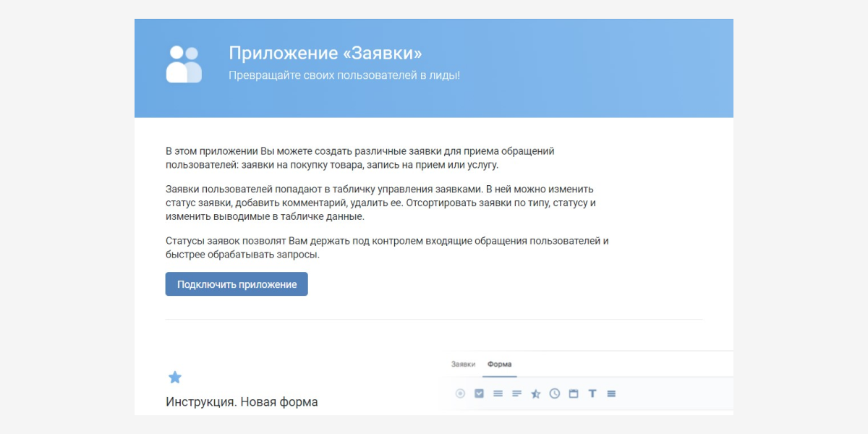Open the Форма tab
The image size is (868, 434).
click(499, 364)
